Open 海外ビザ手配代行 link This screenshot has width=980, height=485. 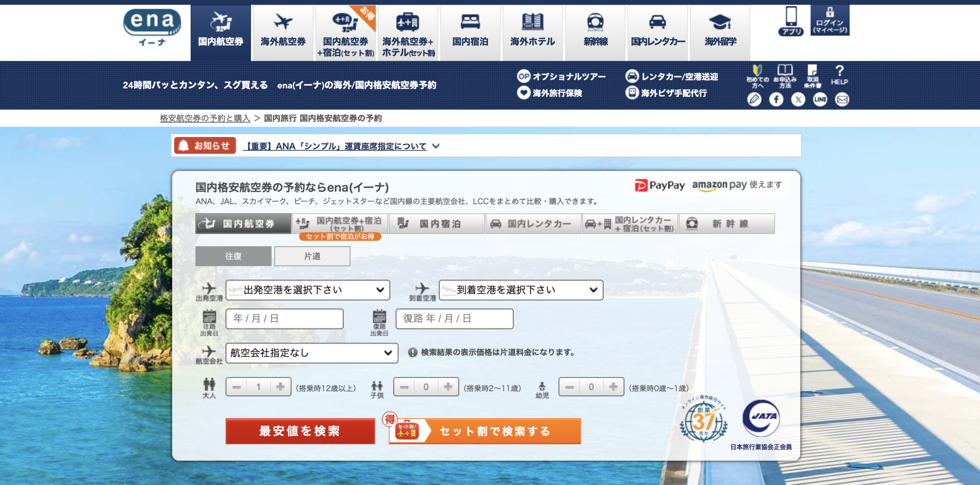666,93
